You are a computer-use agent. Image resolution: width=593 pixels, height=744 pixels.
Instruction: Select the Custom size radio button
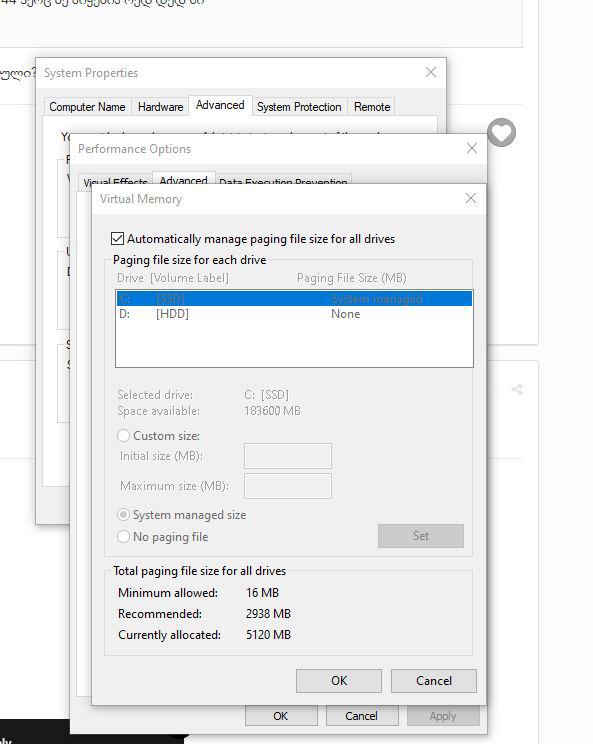point(123,436)
